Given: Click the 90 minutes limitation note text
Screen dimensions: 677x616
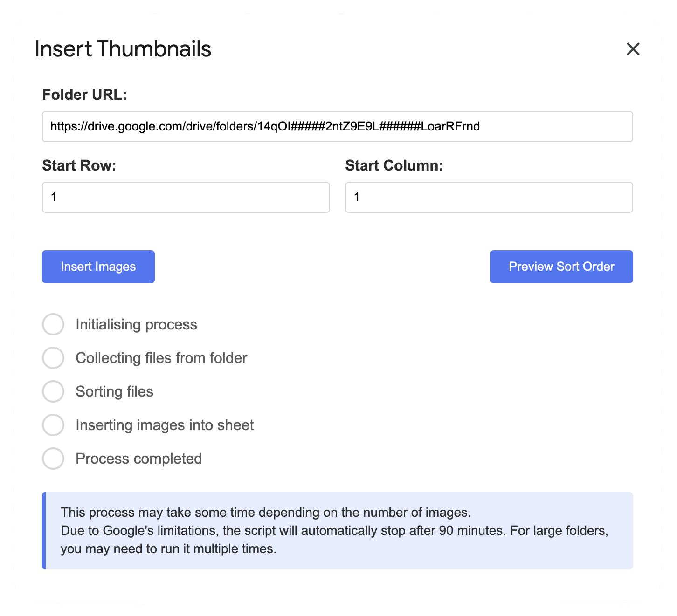Looking at the screenshot, I should coord(334,531).
